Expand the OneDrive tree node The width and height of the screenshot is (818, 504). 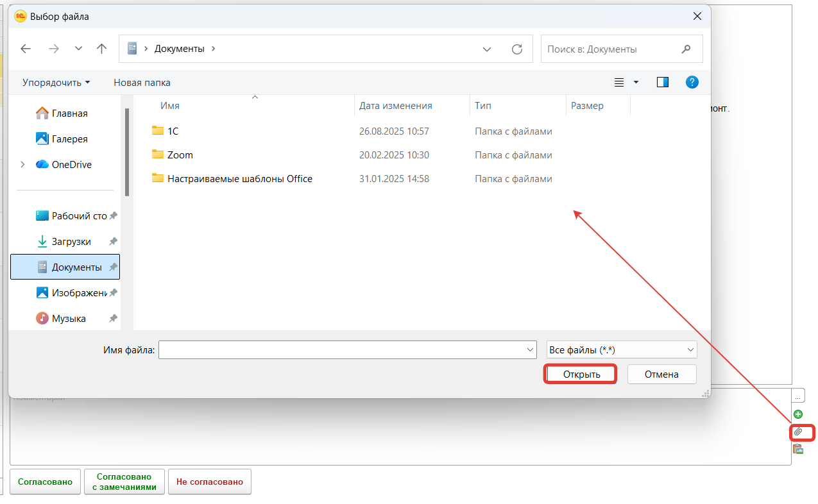point(23,165)
